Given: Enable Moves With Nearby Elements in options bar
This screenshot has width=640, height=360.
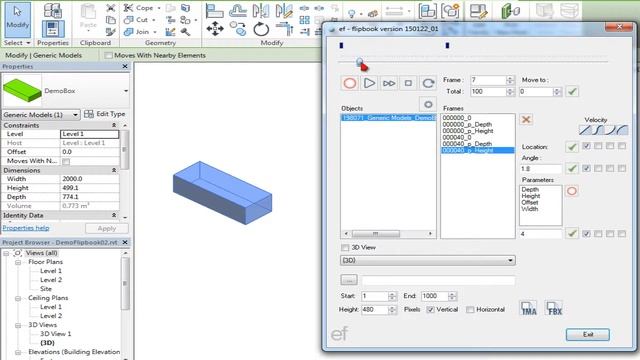Looking at the screenshot, I should click(108, 56).
